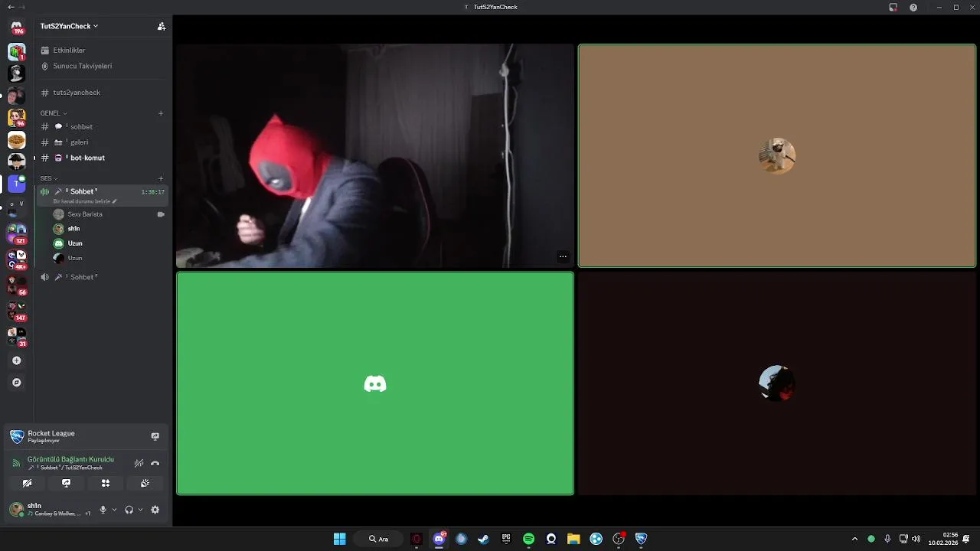Click the dark participant tile avatar

(777, 383)
